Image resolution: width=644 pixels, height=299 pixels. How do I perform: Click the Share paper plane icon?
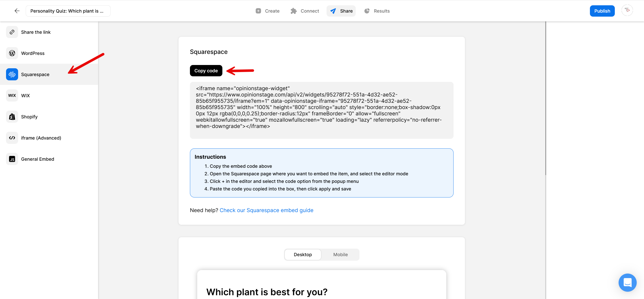pyautogui.click(x=333, y=11)
